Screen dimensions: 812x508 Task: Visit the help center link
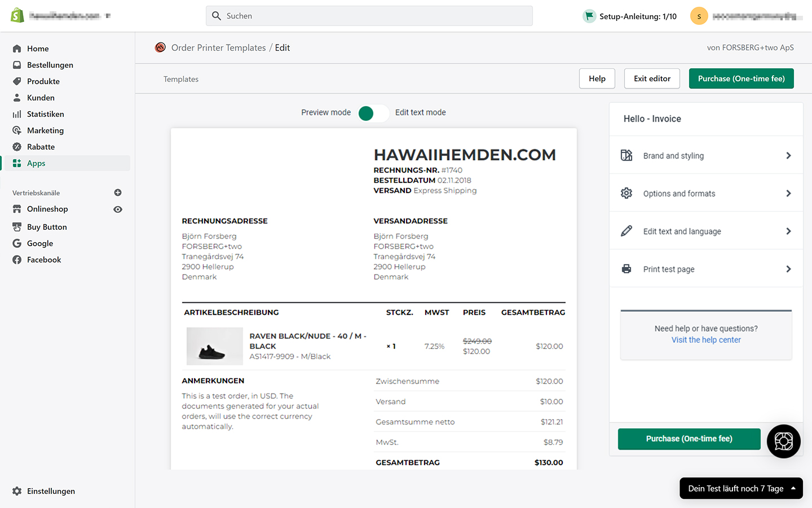pos(706,340)
